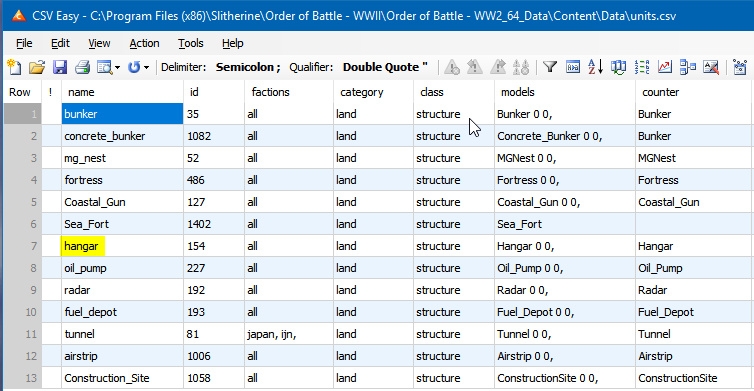
Task: Click the 'models' column header
Action: click(565, 92)
